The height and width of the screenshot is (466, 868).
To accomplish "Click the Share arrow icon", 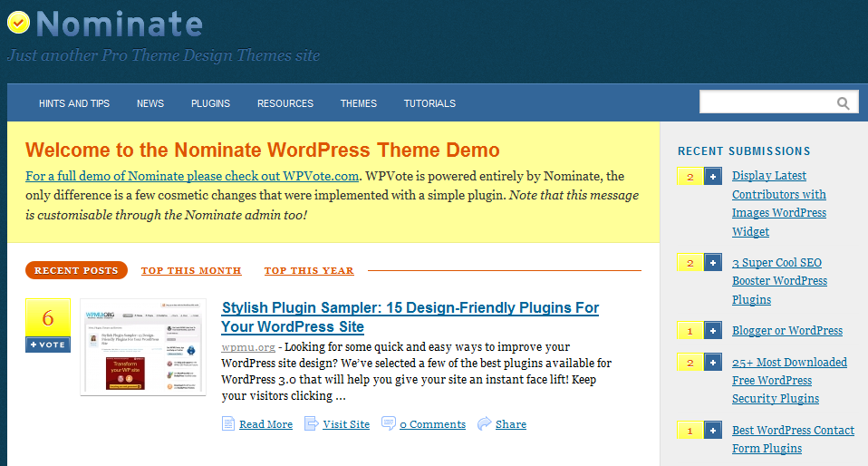I will pos(485,423).
